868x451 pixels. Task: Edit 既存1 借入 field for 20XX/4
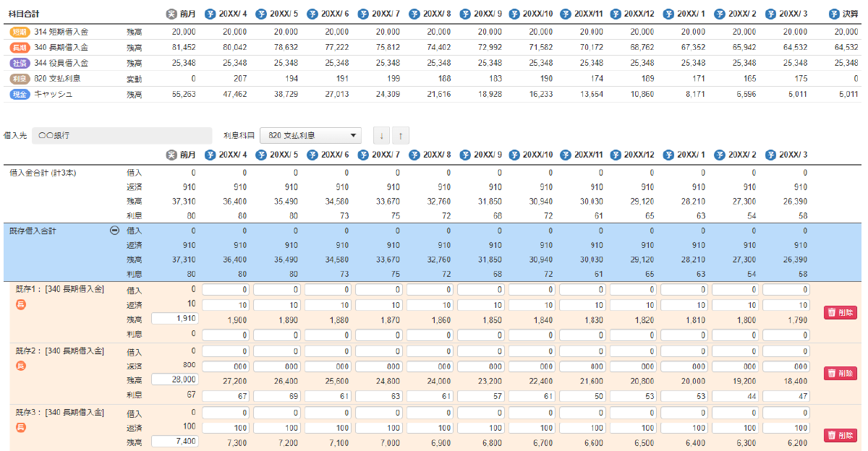tap(226, 290)
